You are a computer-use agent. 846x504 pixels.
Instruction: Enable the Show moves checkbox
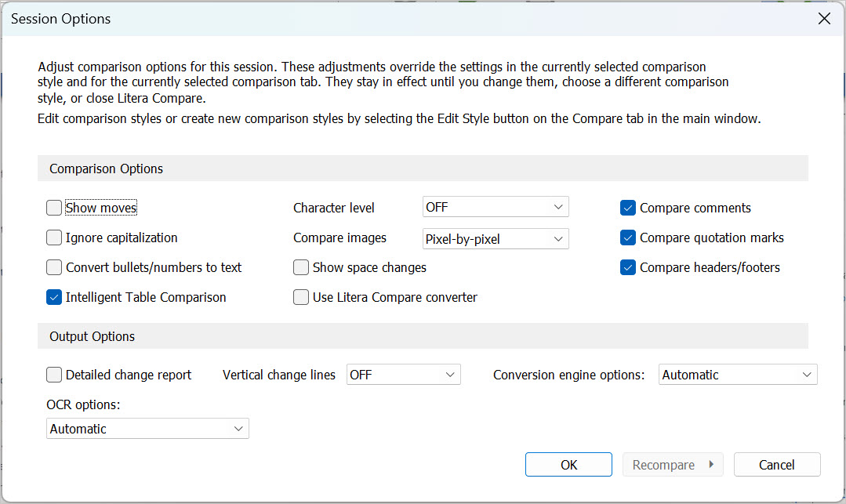point(54,208)
